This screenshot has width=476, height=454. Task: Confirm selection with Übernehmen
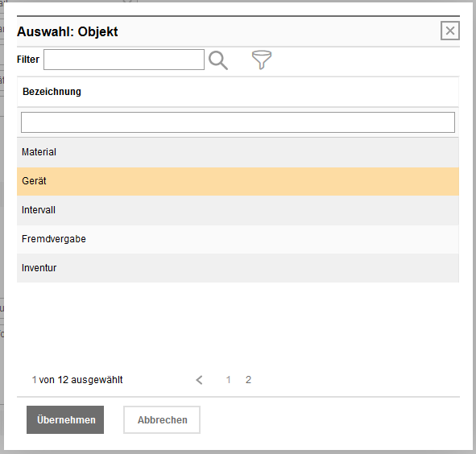(x=65, y=419)
